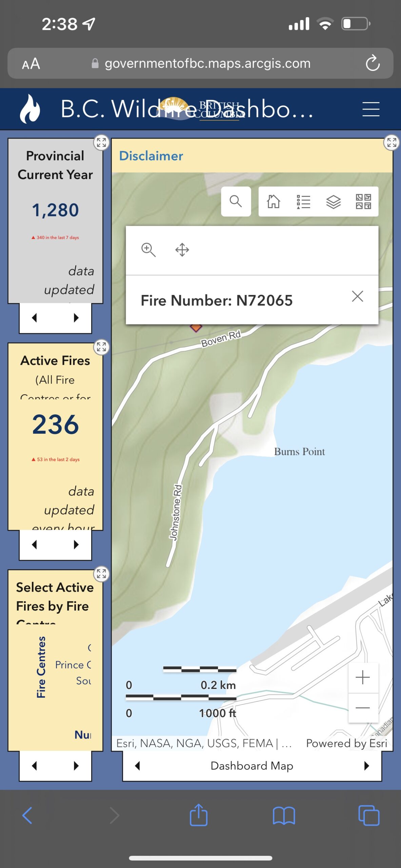Show Safari open tabs
The height and width of the screenshot is (868, 401).
pyautogui.click(x=369, y=815)
